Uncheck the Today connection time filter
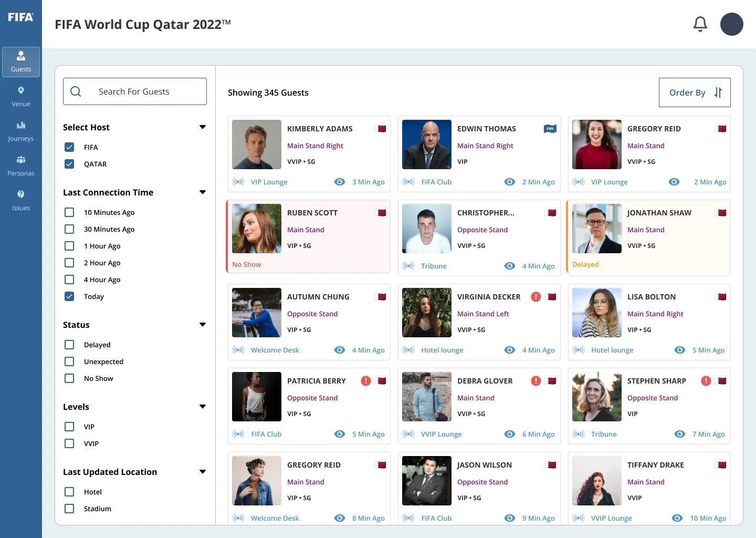Viewport: 756px width, 538px height. 69,296
